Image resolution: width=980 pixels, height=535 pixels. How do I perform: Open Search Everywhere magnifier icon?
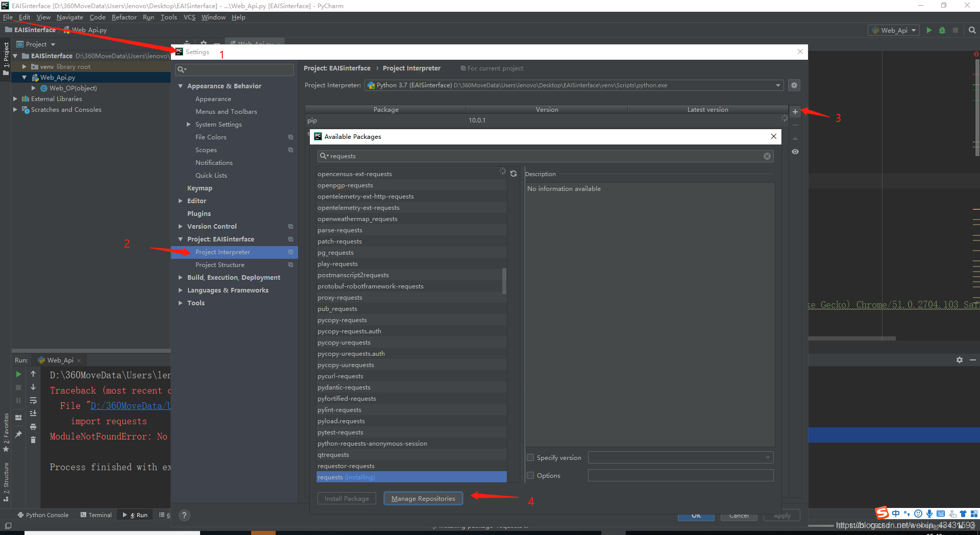(x=972, y=30)
